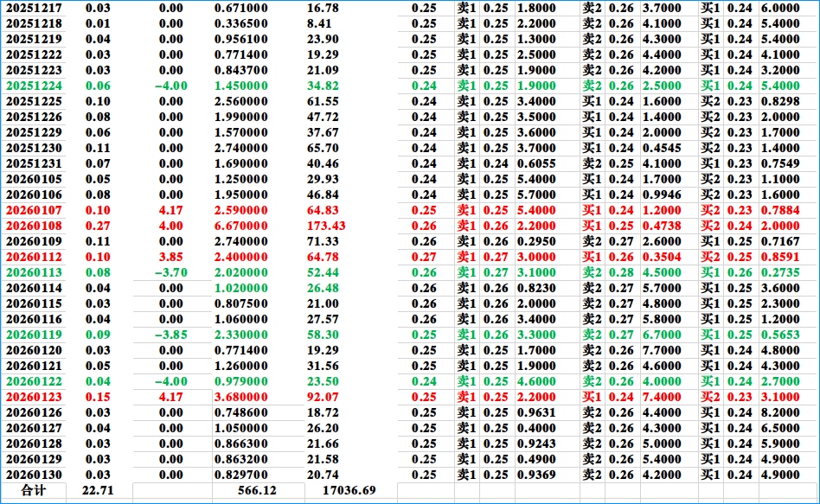Image resolution: width=820 pixels, height=504 pixels.
Task: Click 0.6055 in row 20251231
Action: click(536, 163)
